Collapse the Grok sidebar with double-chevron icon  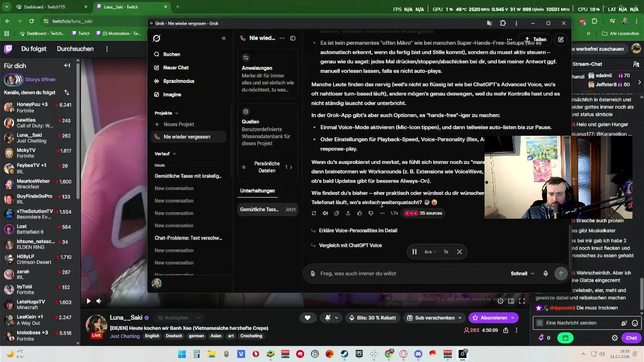[x=224, y=38]
